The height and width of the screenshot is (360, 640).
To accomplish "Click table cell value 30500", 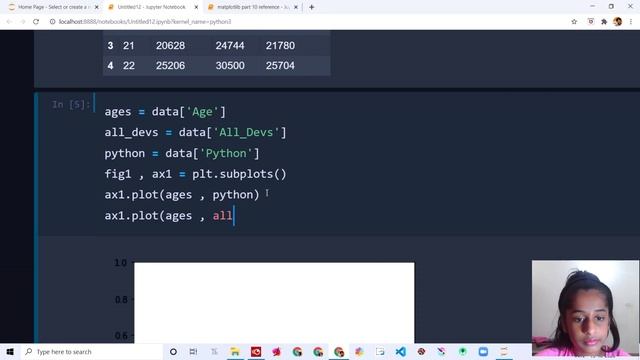I will [230, 65].
